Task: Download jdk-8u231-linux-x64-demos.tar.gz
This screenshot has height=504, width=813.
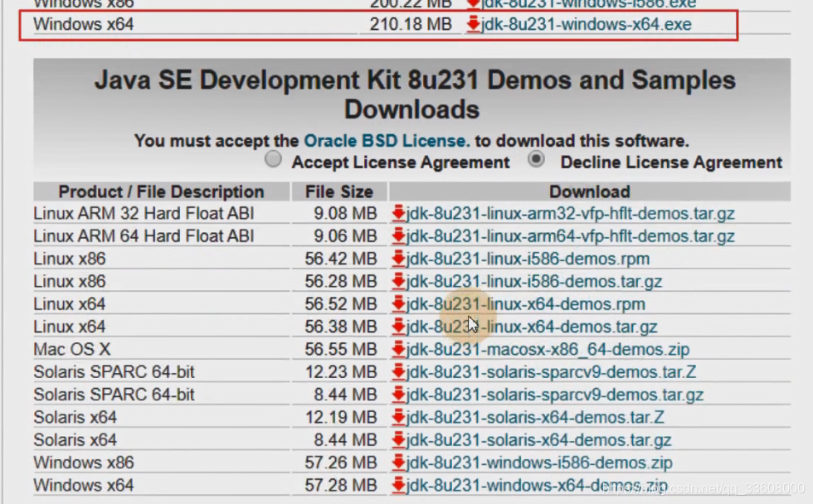Action: click(532, 327)
